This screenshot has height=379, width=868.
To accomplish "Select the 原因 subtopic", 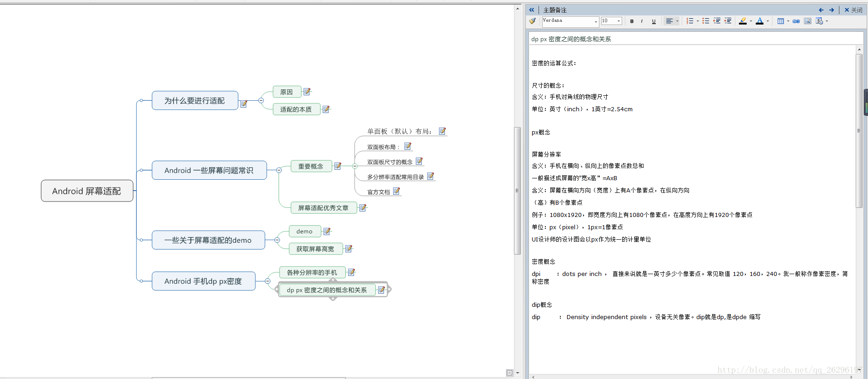I will coord(287,92).
